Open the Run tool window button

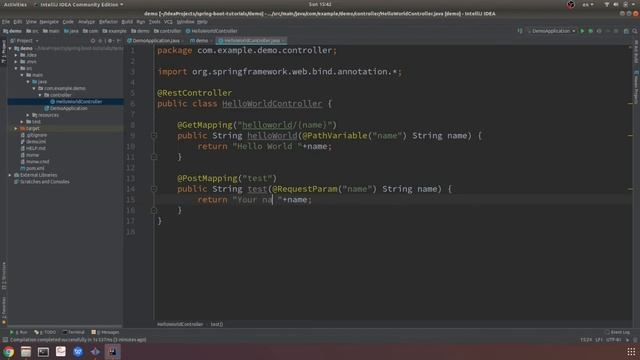[19, 332]
